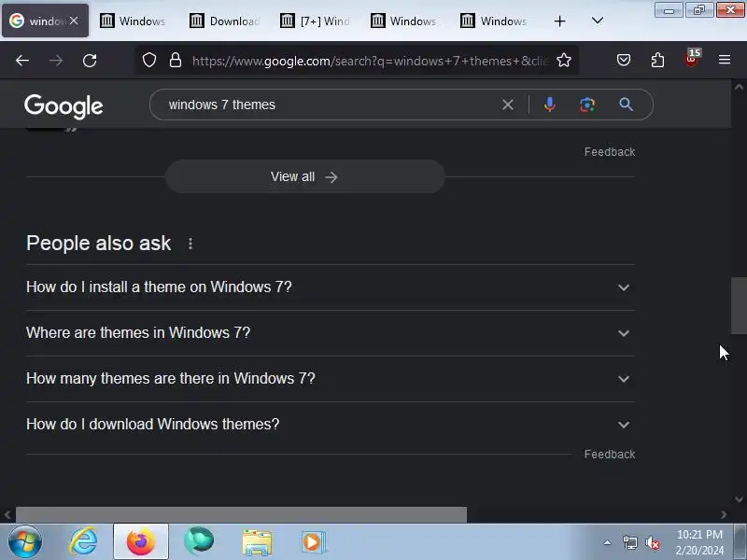Click the Show desktop strip
Viewport: 747px width, 560px height.
(x=740, y=542)
